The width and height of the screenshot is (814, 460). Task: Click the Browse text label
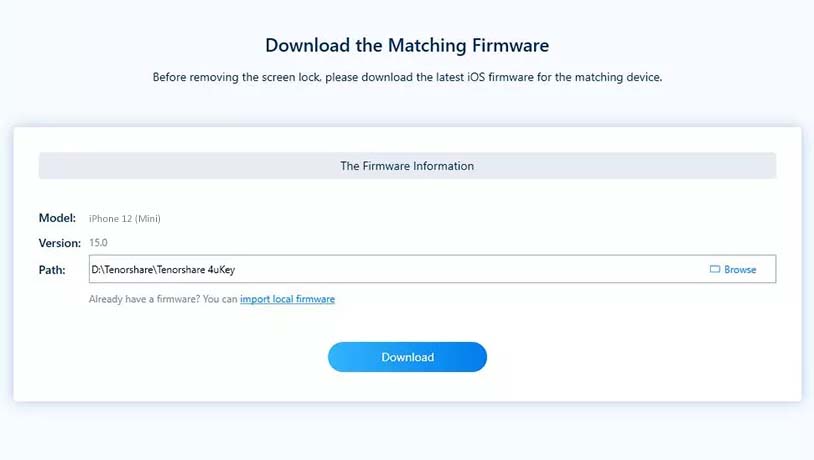[x=740, y=269]
